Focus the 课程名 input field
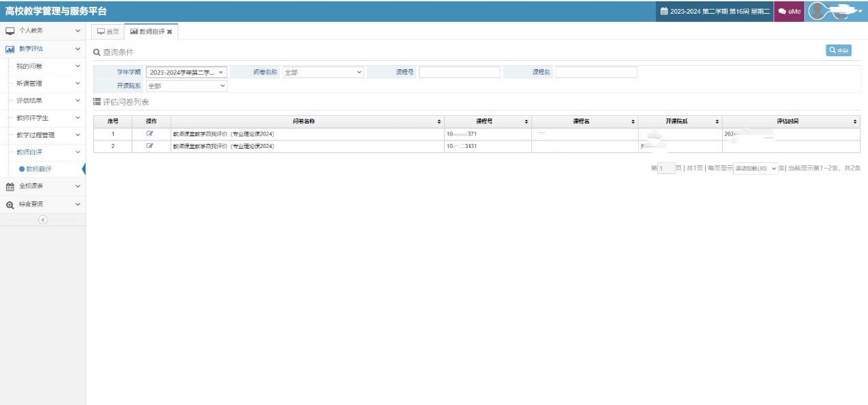 point(596,72)
